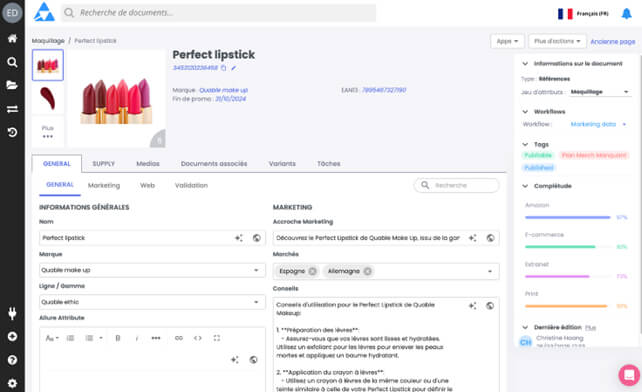Copy the product reference code icon

tap(224, 68)
